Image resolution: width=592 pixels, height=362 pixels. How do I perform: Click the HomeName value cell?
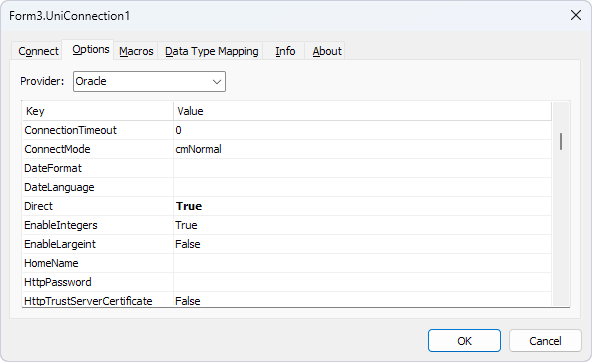click(x=362, y=263)
